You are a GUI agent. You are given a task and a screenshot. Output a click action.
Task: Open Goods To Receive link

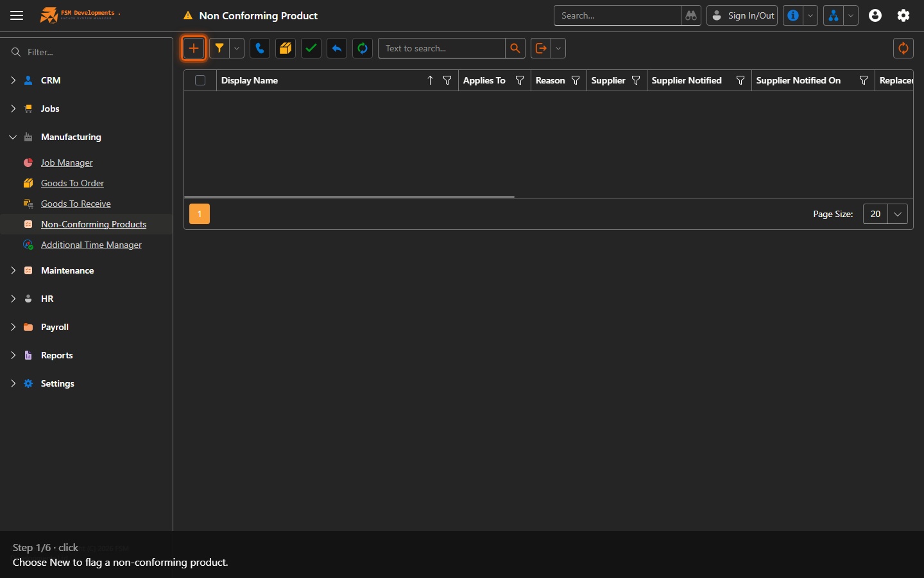click(x=76, y=204)
